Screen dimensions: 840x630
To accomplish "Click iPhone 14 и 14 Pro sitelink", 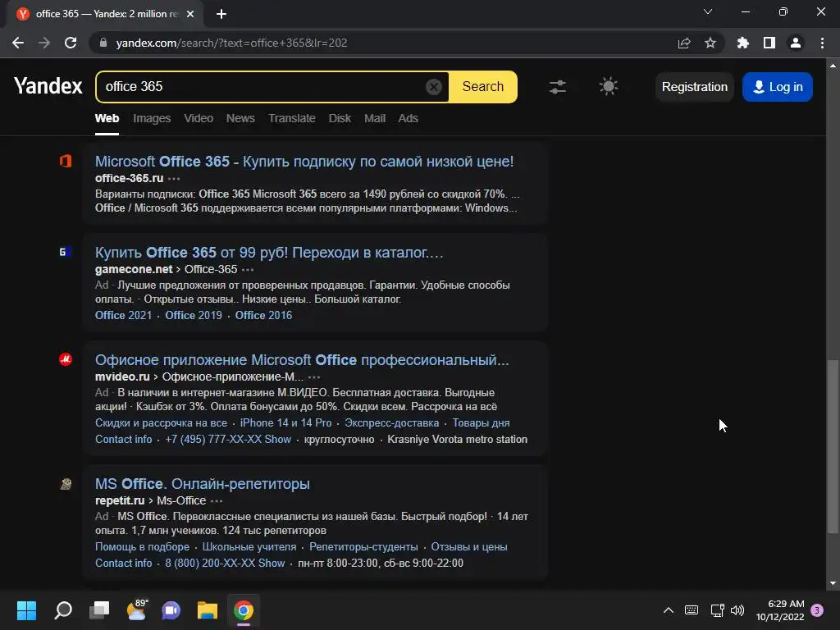I will point(285,423).
